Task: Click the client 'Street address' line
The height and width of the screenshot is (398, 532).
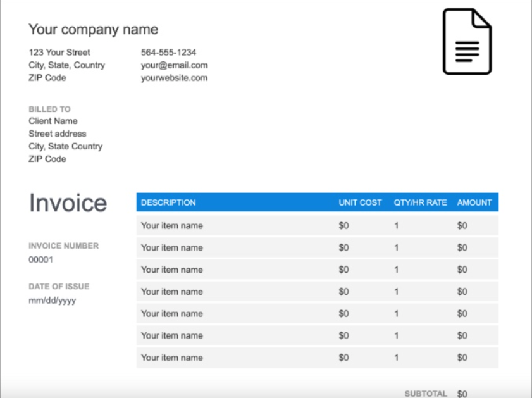Action: pos(58,134)
